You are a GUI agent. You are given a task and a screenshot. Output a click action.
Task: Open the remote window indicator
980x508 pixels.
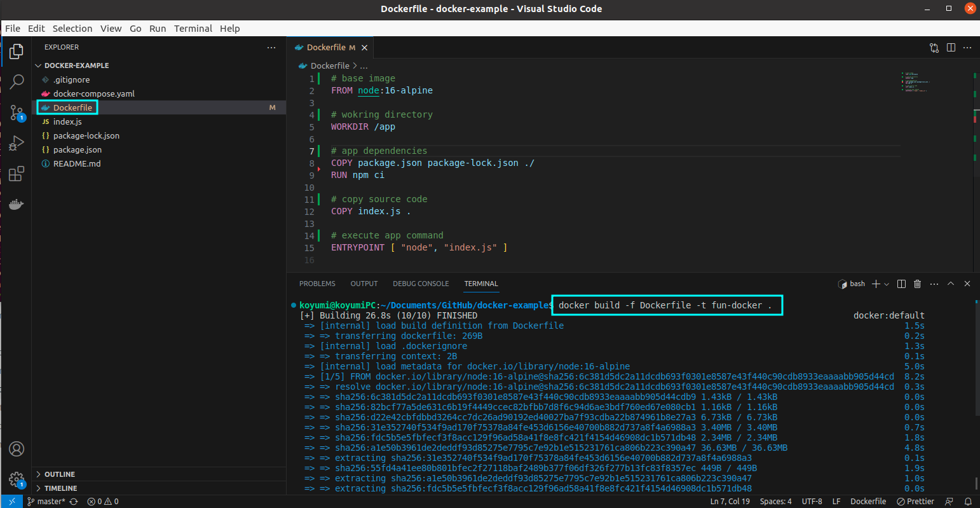coord(11,502)
